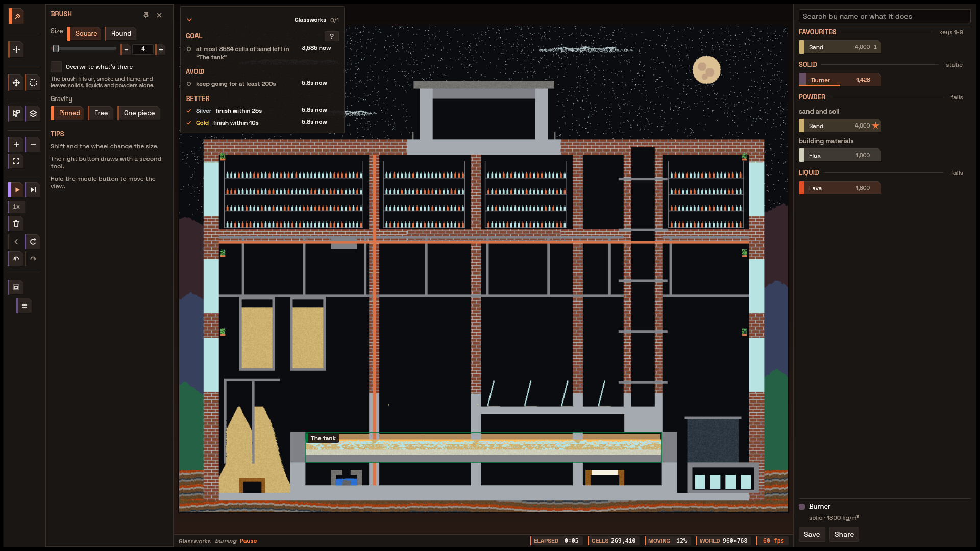Step one frame forward
This screenshot has height=551, width=980.
33,190
